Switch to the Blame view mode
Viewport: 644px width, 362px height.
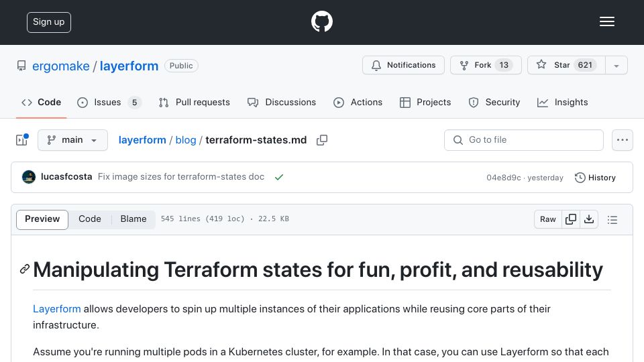click(133, 219)
